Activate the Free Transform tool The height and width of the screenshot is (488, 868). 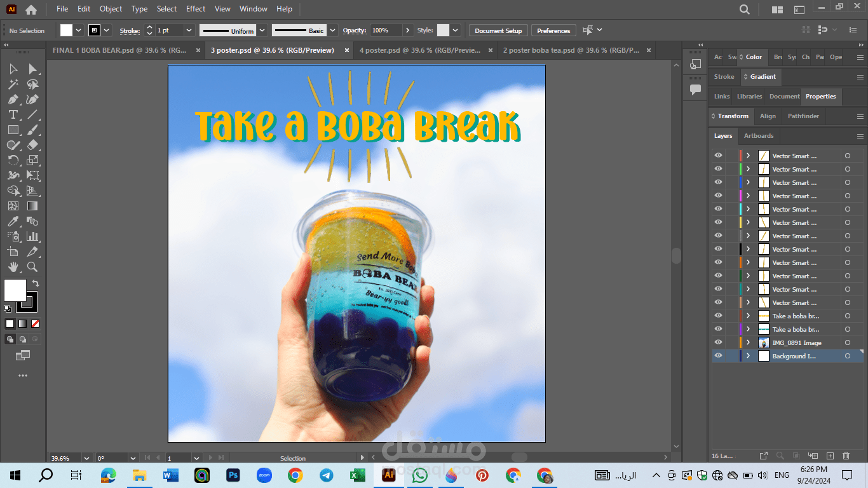pos(33,175)
